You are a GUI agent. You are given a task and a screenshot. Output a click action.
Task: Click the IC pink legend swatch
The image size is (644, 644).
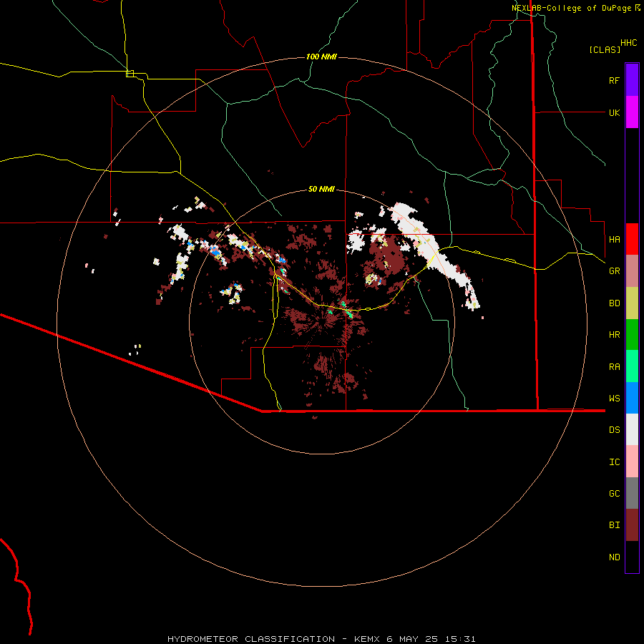[632, 462]
